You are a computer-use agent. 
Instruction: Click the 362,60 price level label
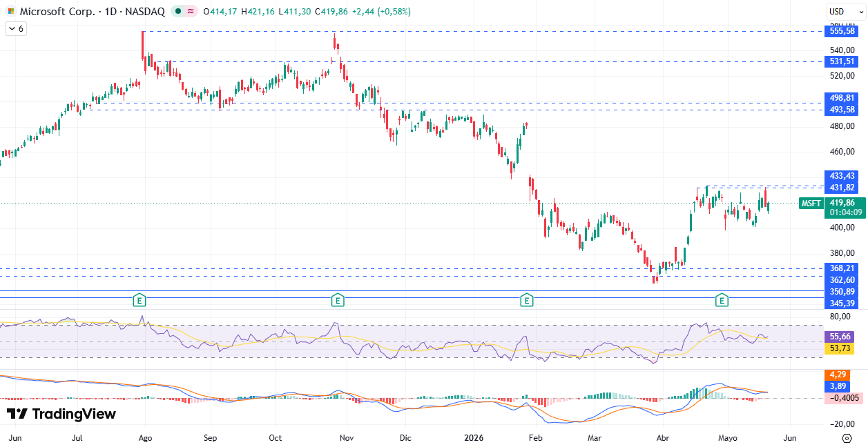[x=842, y=280]
